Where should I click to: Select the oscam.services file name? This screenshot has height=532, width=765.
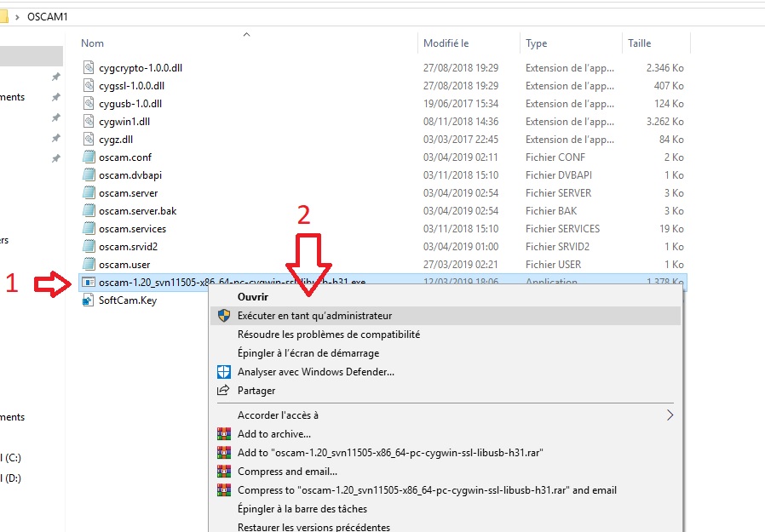pyautogui.click(x=132, y=229)
